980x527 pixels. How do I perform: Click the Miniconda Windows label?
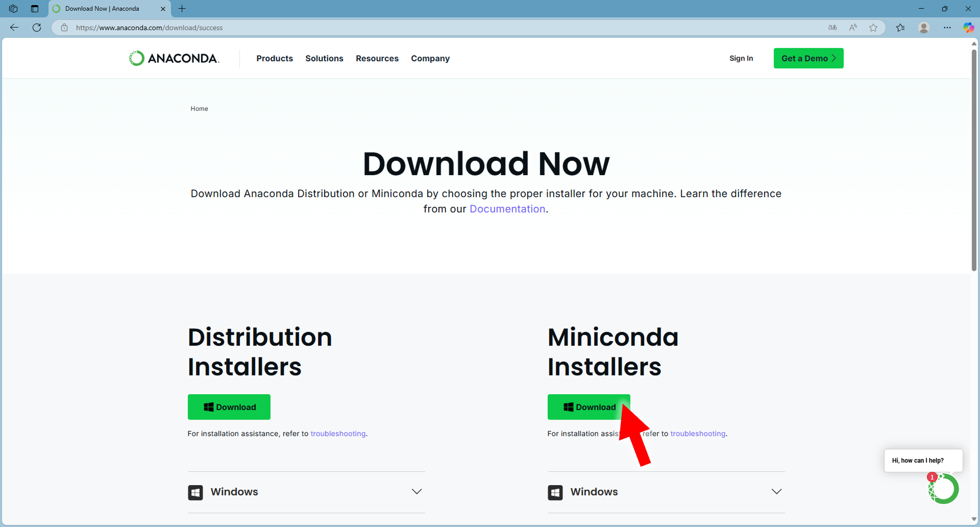point(594,491)
